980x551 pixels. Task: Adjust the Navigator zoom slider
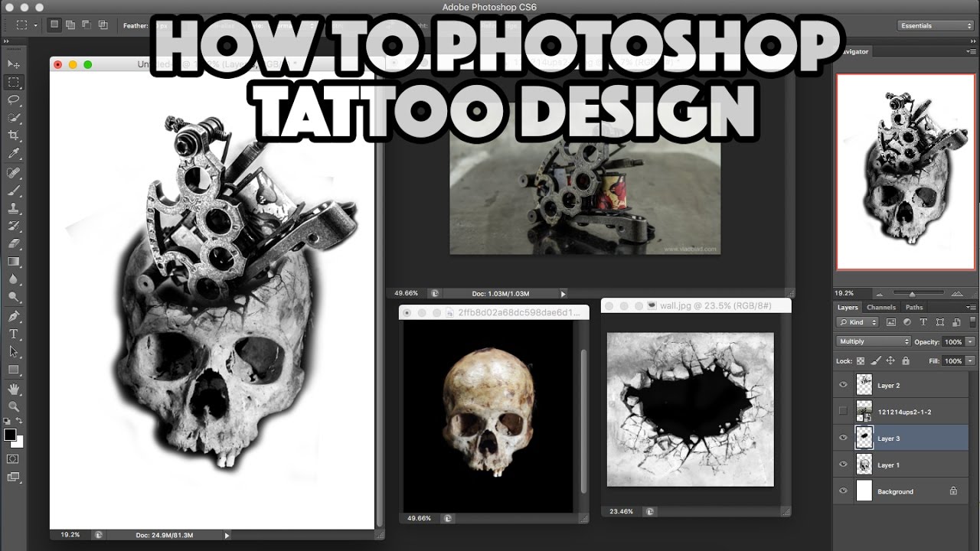(913, 293)
